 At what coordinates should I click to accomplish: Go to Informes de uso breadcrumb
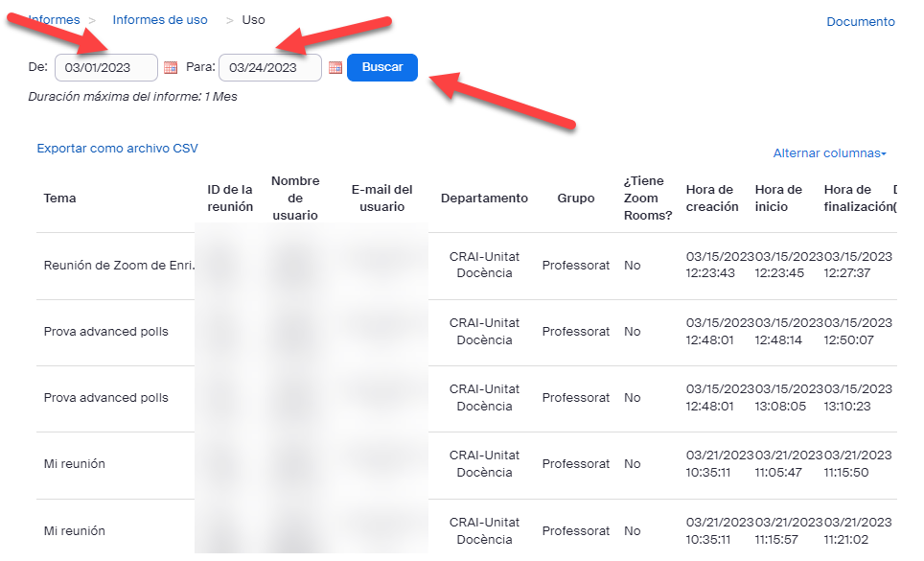[159, 20]
